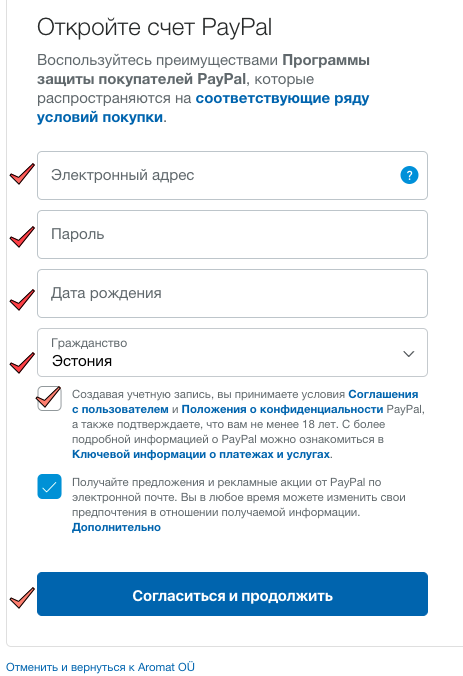Open Соглашения с пользователем link
The width and height of the screenshot is (463, 676).
[x=245, y=402]
